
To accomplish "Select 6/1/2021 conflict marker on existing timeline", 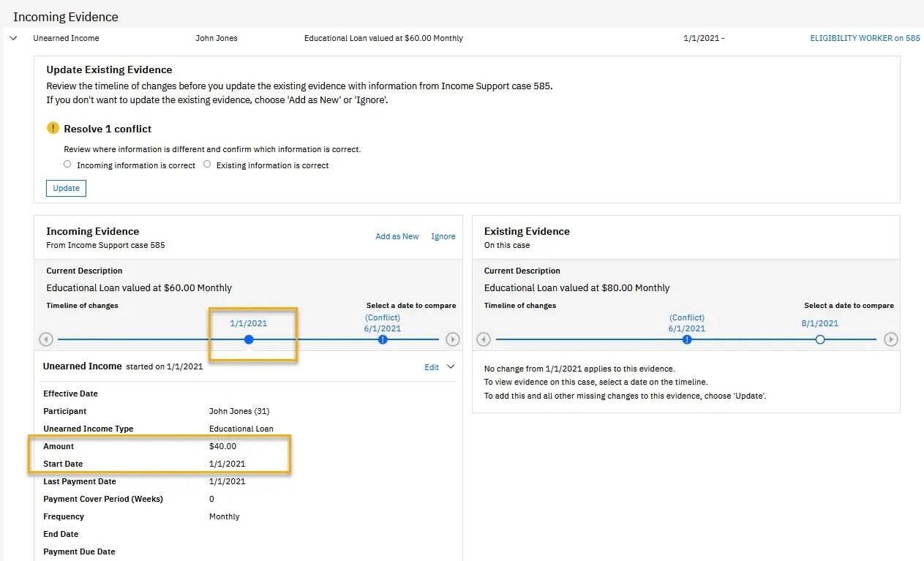I will click(687, 339).
